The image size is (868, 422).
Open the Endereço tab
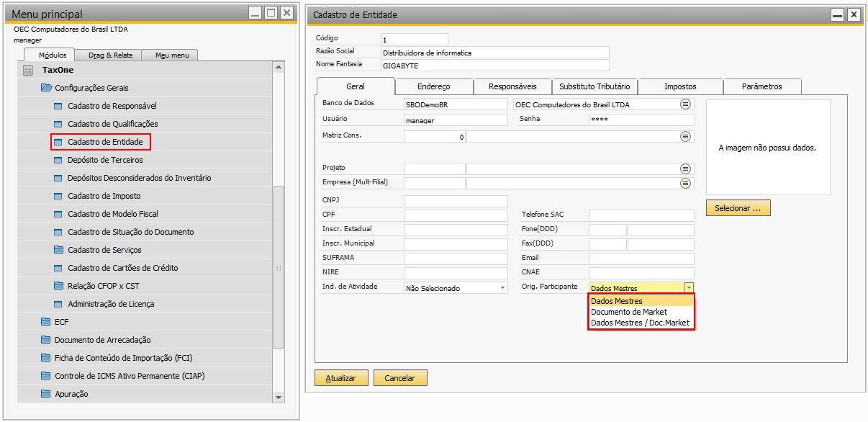point(434,86)
